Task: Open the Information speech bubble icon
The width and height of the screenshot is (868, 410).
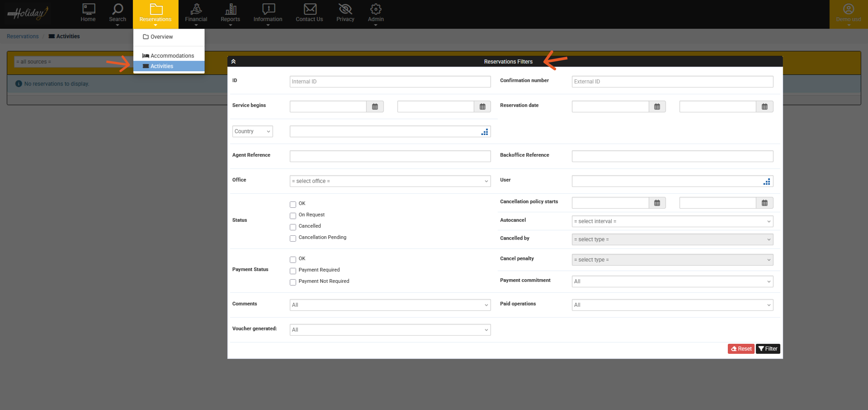Action: coord(268,9)
